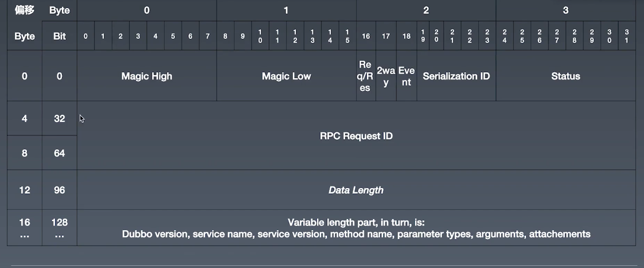Click the Variable length part description
Viewport: 644px width, 268px height.
pos(356,228)
